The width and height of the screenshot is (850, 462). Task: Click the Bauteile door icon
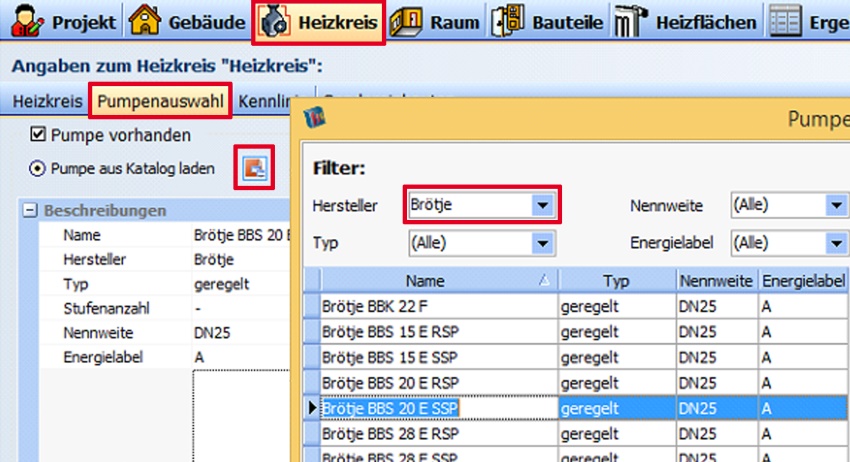507,21
